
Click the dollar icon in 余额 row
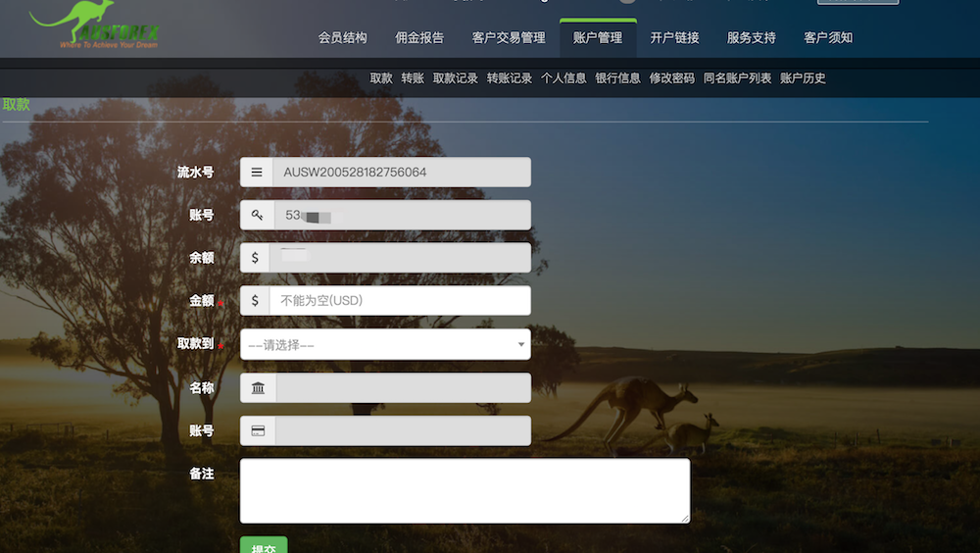pos(256,258)
